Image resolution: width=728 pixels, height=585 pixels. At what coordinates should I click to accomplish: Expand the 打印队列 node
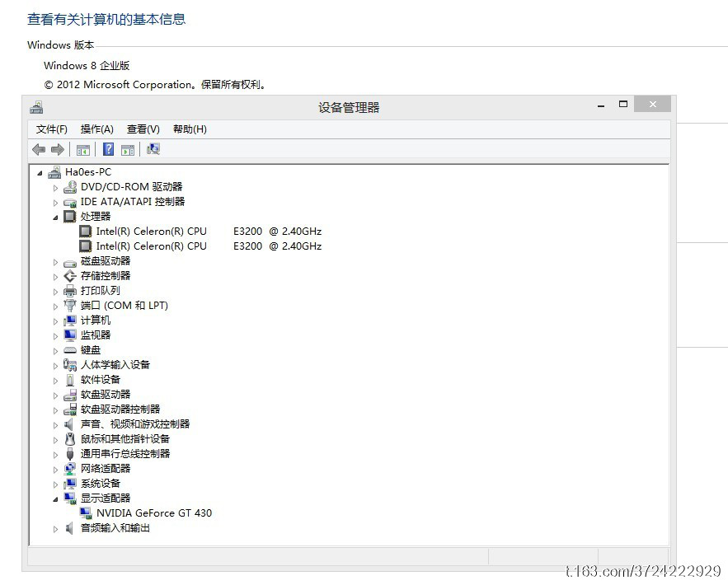coord(55,292)
